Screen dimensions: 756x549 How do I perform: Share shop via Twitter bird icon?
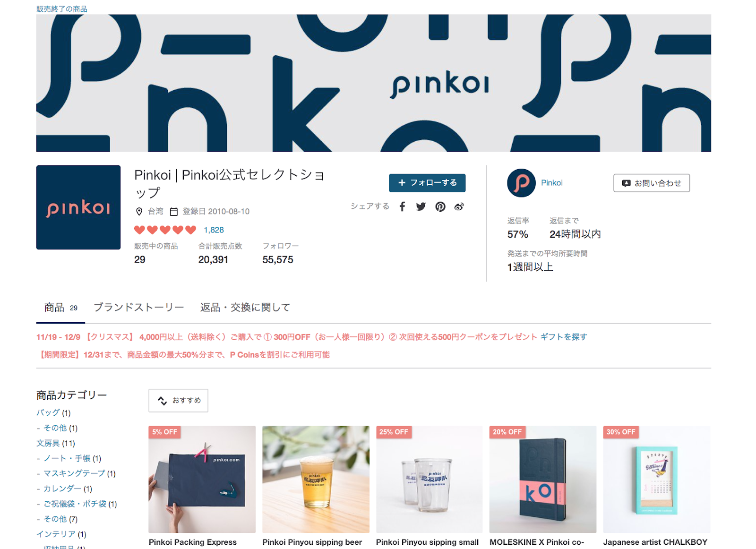click(421, 206)
